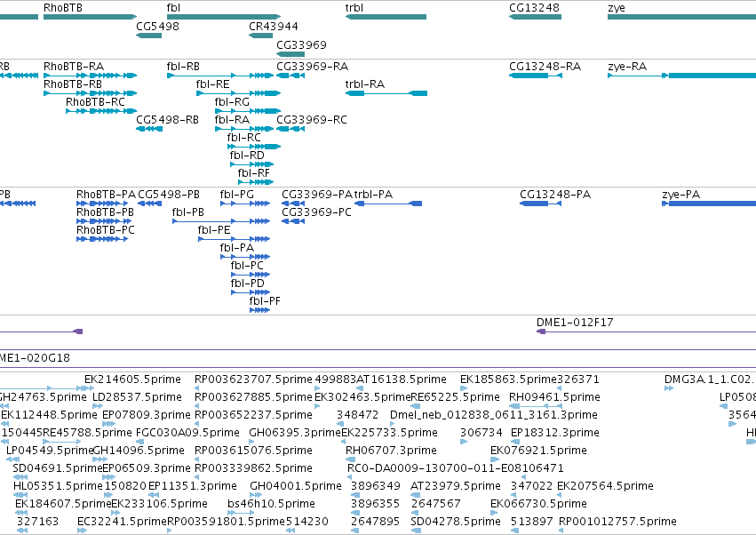Click transcript zye-RA label
Image resolution: width=756 pixels, height=535 pixels.
point(627,66)
